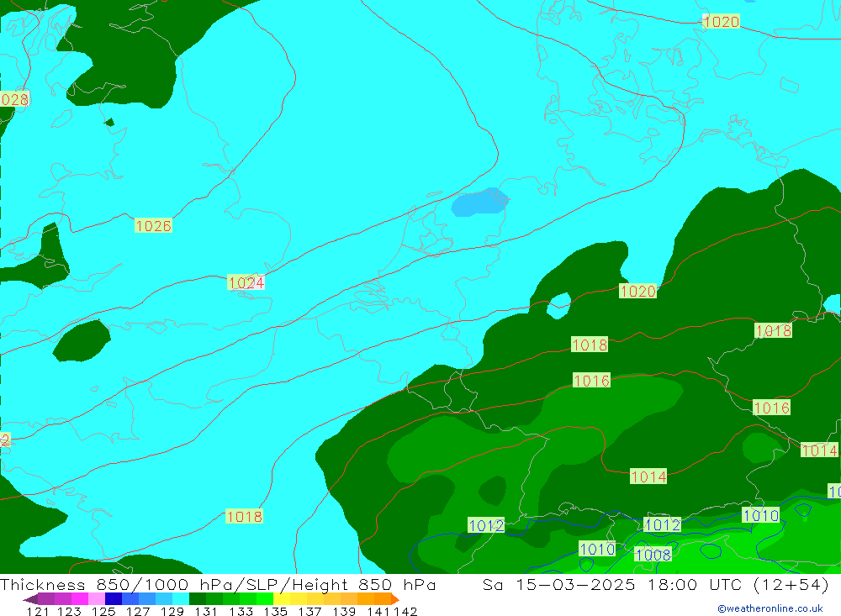
Task: Click the blue 1012 label left of 1010
Action: (486, 525)
